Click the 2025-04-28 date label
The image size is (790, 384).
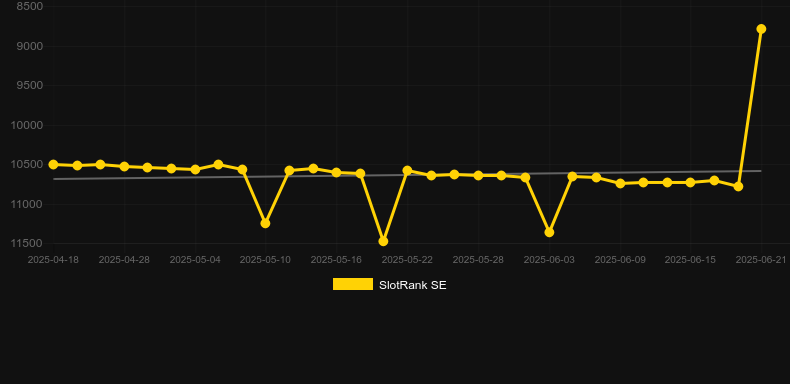pos(124,260)
